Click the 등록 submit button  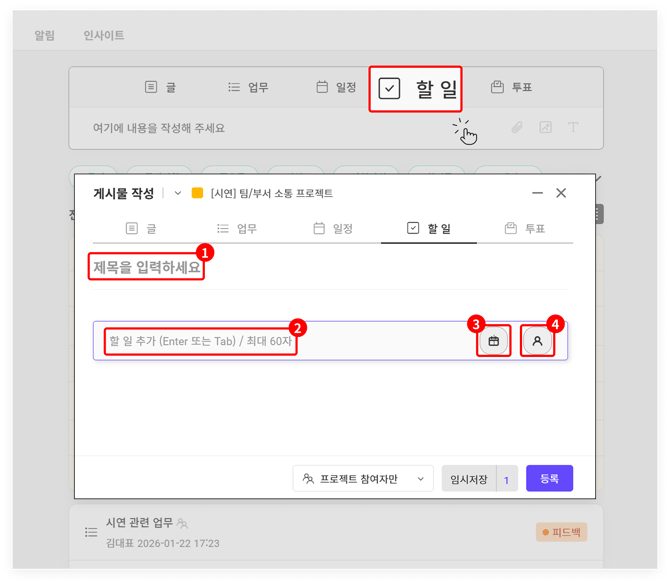coord(549,479)
